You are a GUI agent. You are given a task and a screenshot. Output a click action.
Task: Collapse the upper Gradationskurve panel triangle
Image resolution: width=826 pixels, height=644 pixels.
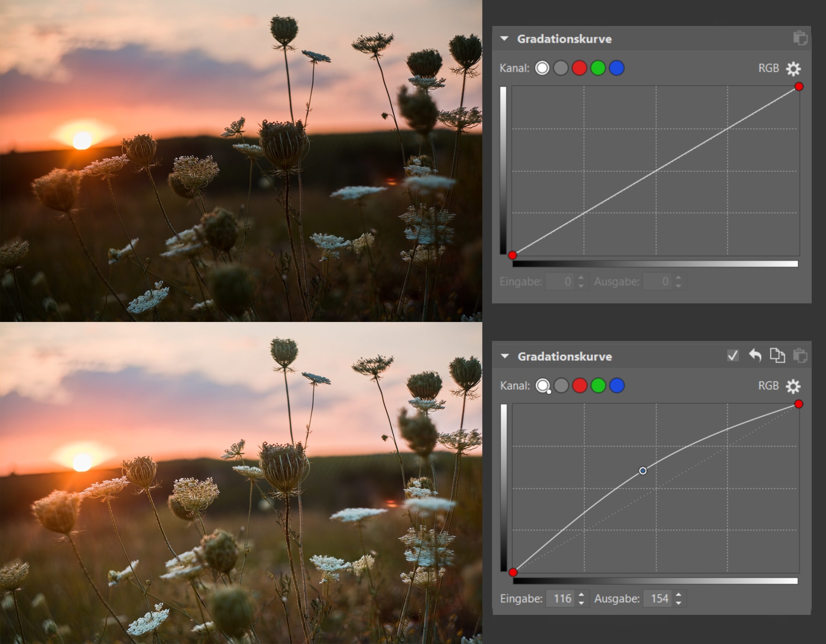click(504, 39)
